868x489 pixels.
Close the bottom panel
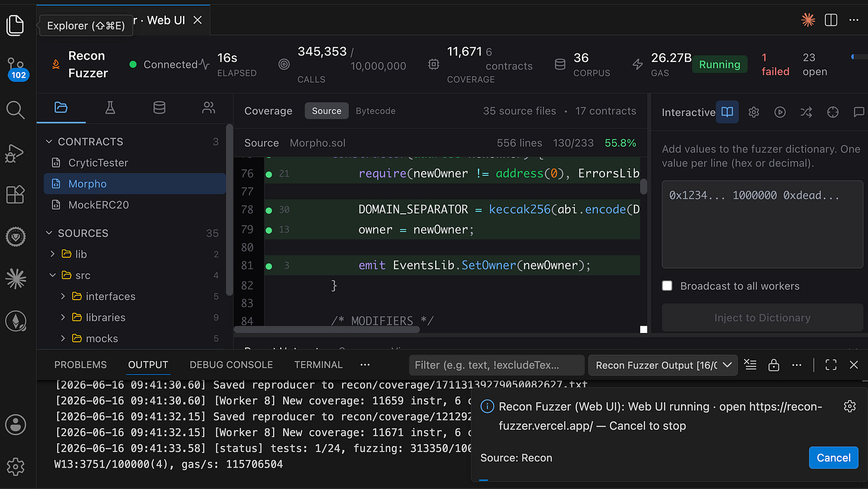pos(854,365)
